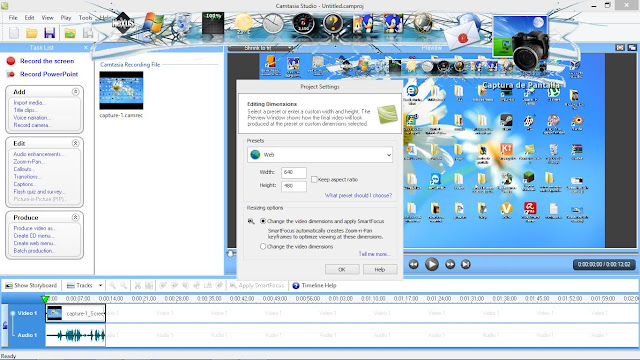Click the track lock icon beside Video 1

pyautogui.click(x=5, y=325)
